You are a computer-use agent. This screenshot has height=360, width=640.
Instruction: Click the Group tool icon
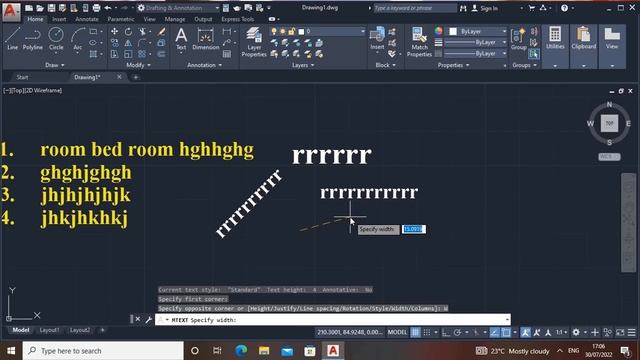[518, 39]
